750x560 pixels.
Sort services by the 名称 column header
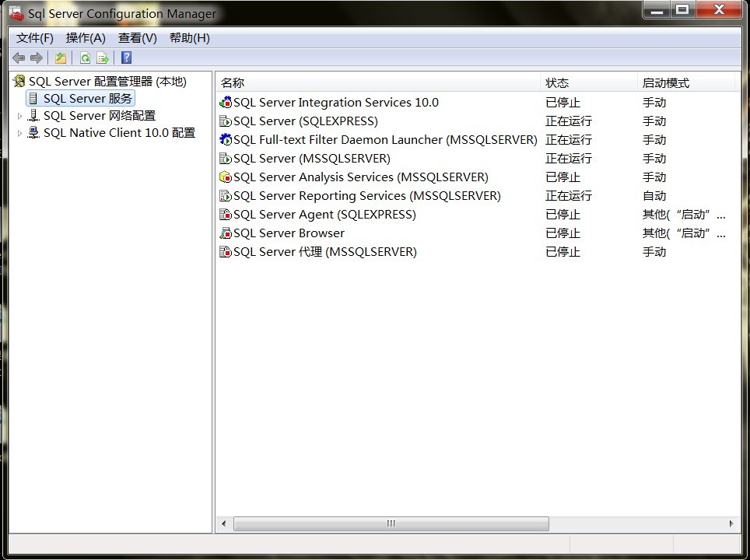click(232, 83)
